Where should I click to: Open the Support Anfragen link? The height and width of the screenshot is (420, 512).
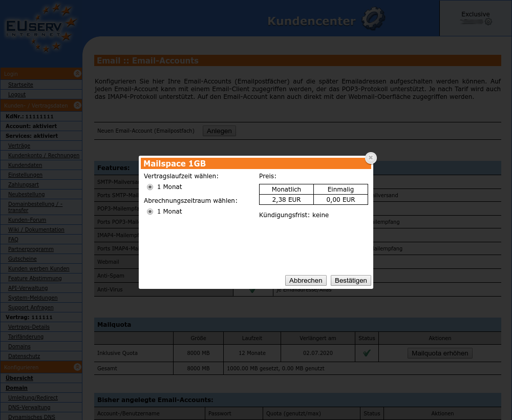point(31,308)
